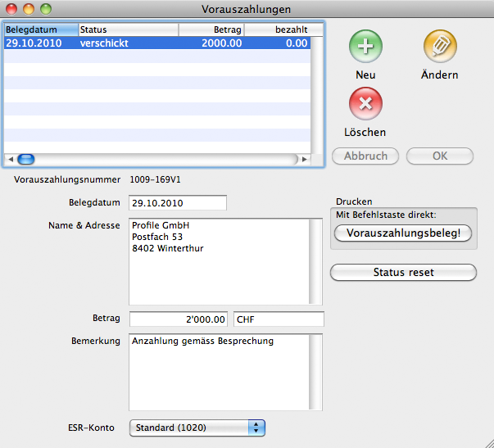This screenshot has width=494, height=448.
Task: Click the OK button
Action: tap(440, 156)
